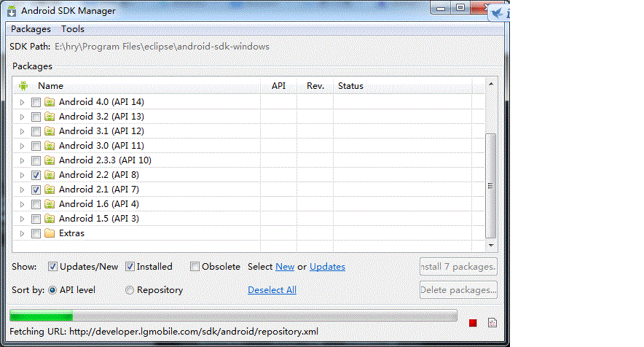Minimize the Android SDK Manager window
The image size is (644, 347).
pyautogui.click(x=441, y=8)
